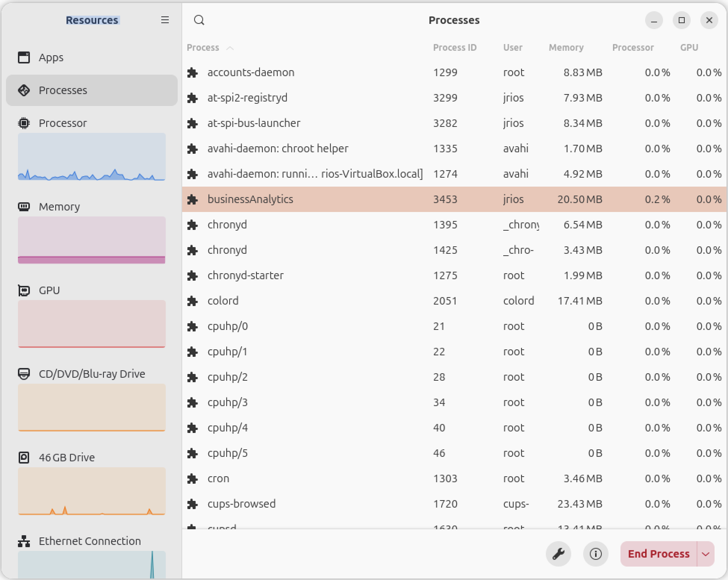Click the Ethernet Connection network icon
The image size is (728, 580).
click(x=24, y=541)
